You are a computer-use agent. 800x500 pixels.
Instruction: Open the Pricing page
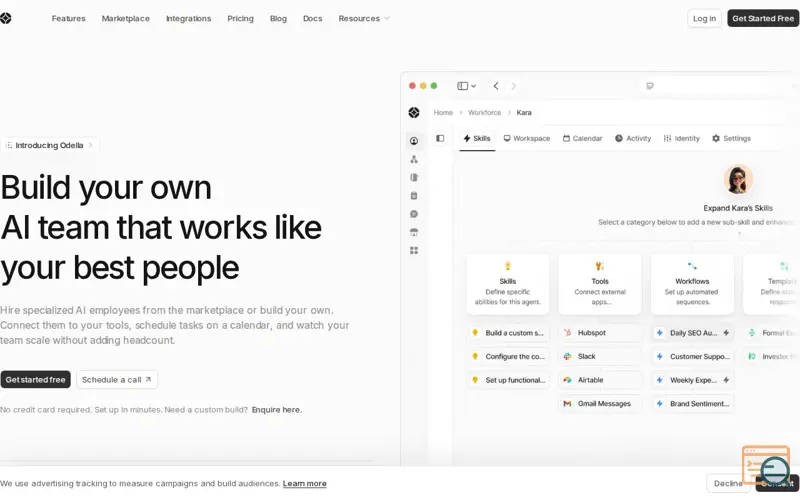240,18
